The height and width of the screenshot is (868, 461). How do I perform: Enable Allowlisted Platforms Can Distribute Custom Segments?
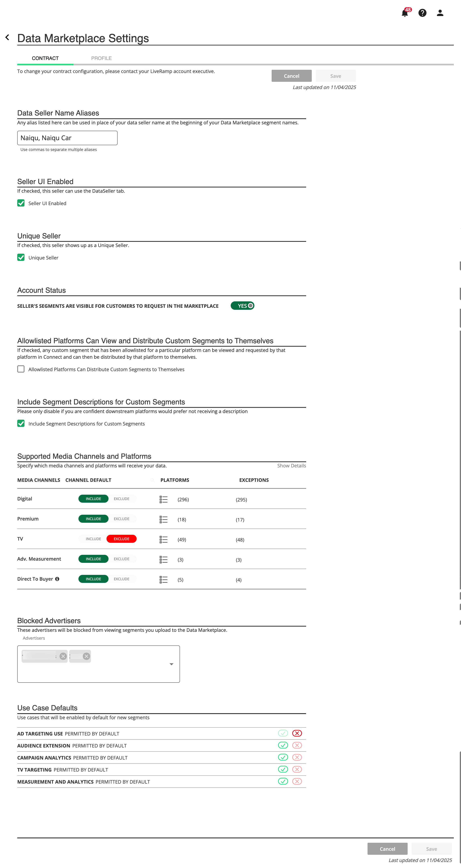[21, 369]
